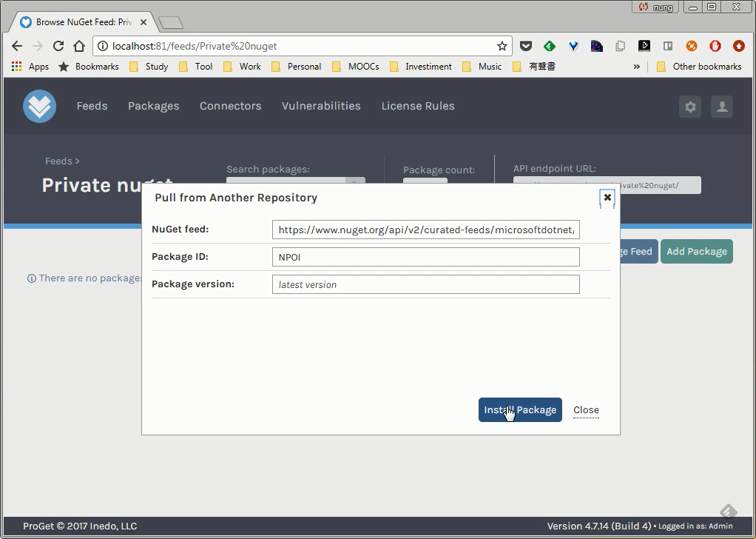This screenshot has width=756, height=539.
Task: Click the green Feedly extension icon
Action: tap(550, 46)
